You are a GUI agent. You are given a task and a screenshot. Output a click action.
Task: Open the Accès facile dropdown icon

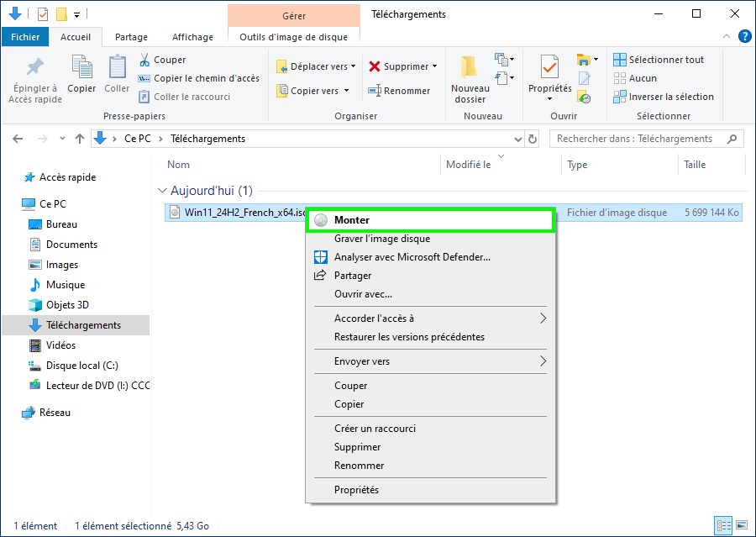pos(504,77)
